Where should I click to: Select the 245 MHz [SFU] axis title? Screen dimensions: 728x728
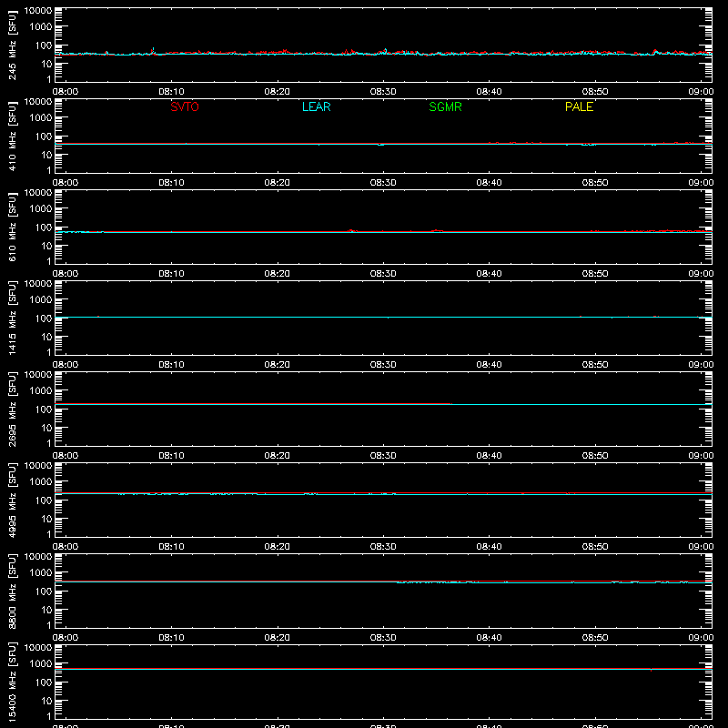tap(12, 45)
